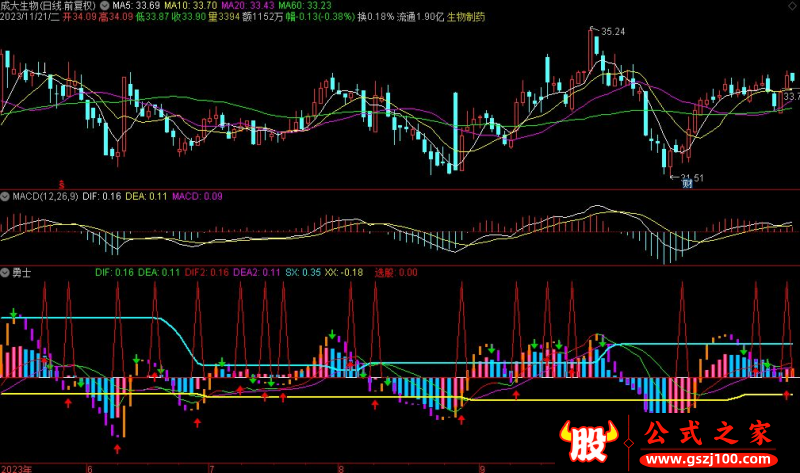Click the volume value 量3394
This screenshot has height=473, width=800.
224,17
